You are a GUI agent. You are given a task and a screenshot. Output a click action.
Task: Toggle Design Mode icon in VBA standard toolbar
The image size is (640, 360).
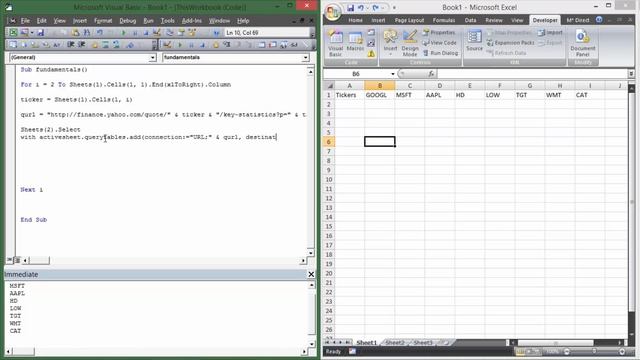tap(157, 32)
